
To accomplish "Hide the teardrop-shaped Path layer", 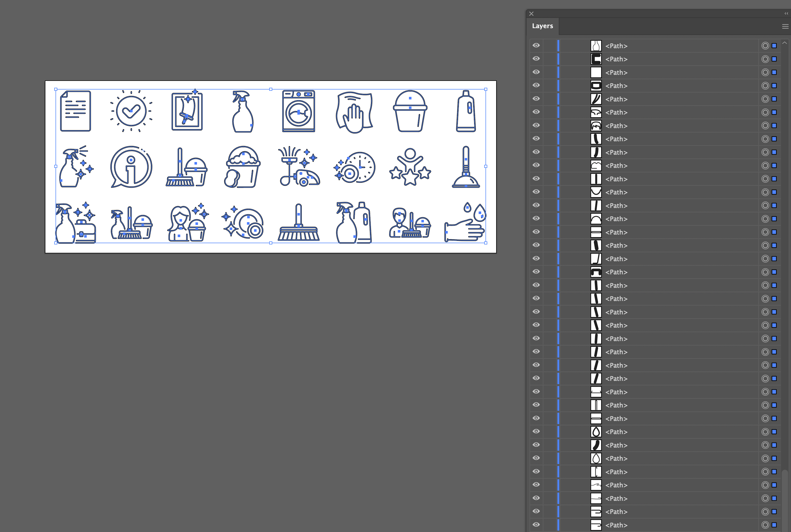I will tap(536, 432).
